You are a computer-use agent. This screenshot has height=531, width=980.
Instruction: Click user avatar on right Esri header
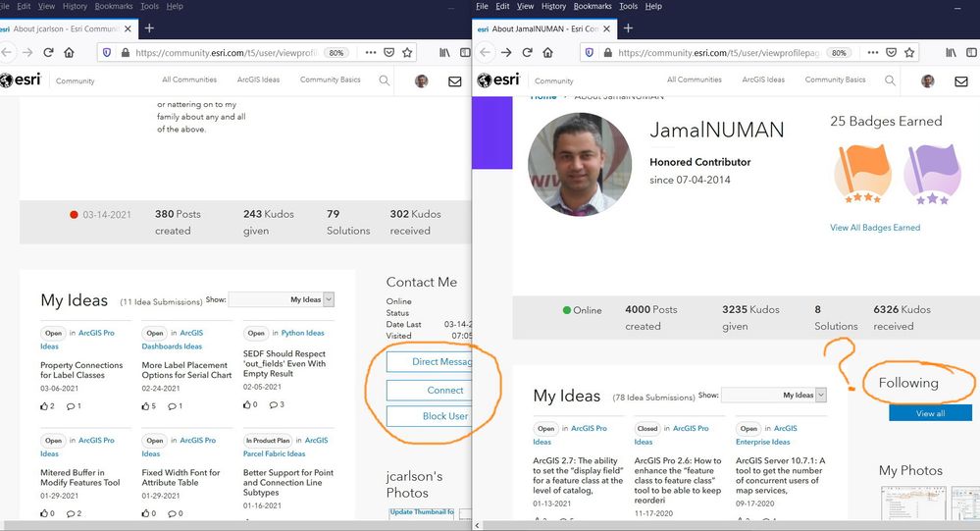click(927, 80)
